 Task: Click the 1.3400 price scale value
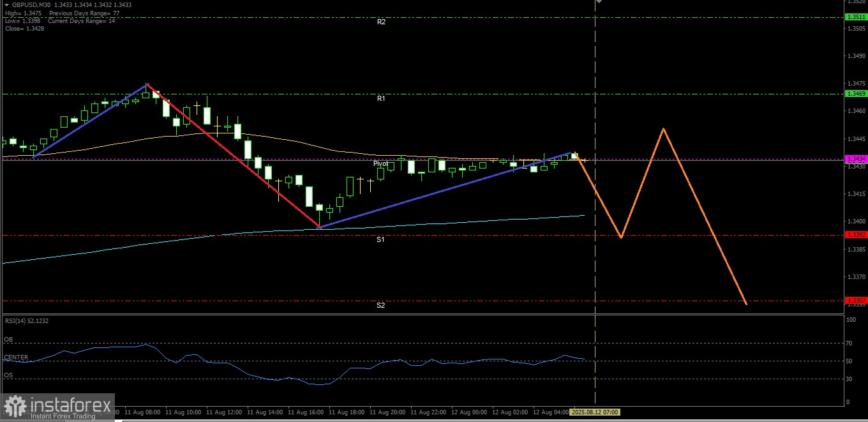(857, 222)
